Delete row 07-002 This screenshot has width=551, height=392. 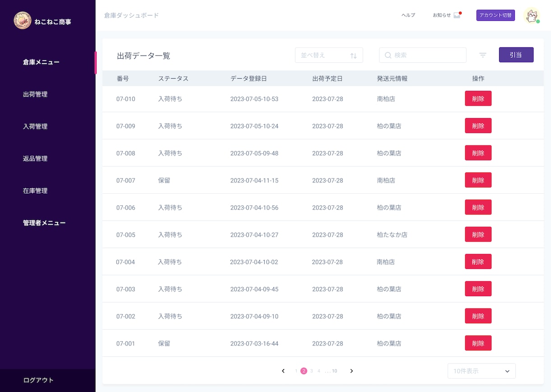click(478, 316)
